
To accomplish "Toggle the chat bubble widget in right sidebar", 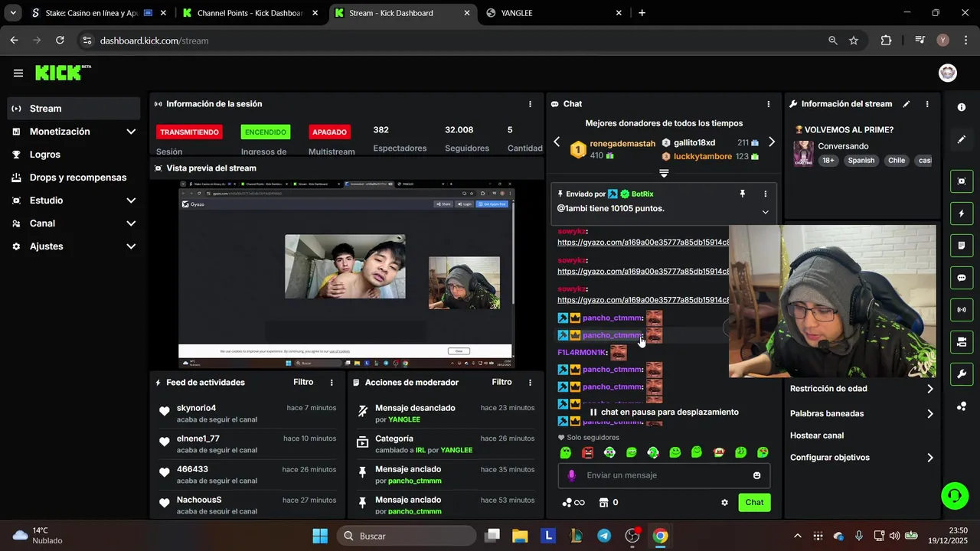I will [x=962, y=278].
